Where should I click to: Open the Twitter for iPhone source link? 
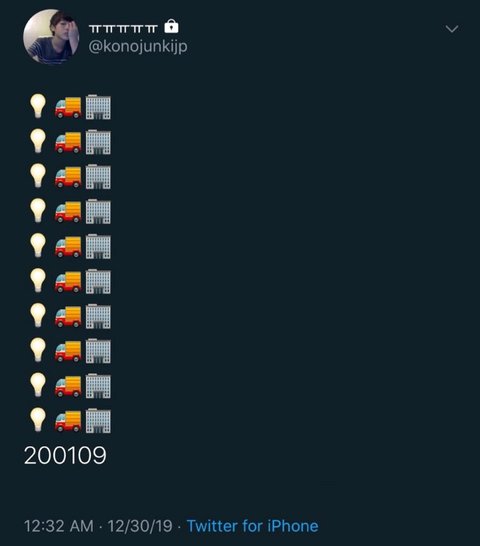pyautogui.click(x=253, y=526)
